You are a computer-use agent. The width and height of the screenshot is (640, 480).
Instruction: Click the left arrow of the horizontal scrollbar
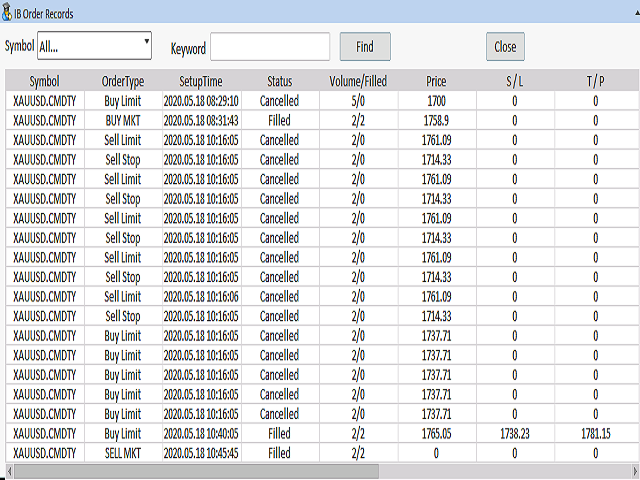pyautogui.click(x=9, y=471)
